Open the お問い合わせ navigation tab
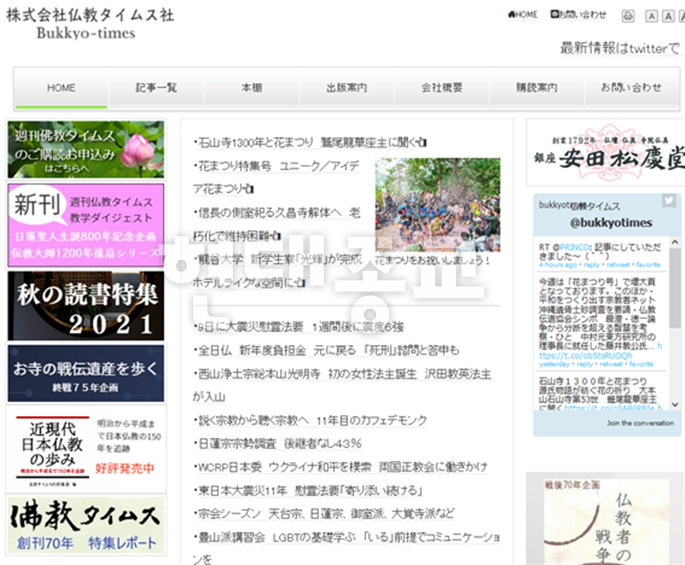Screen dimensions: 685x565 tap(631, 88)
